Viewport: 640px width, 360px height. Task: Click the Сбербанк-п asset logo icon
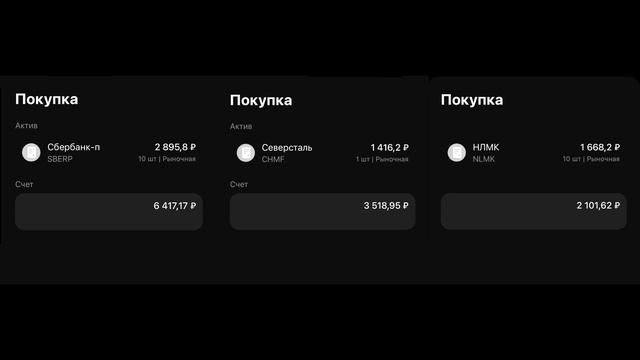click(31, 152)
